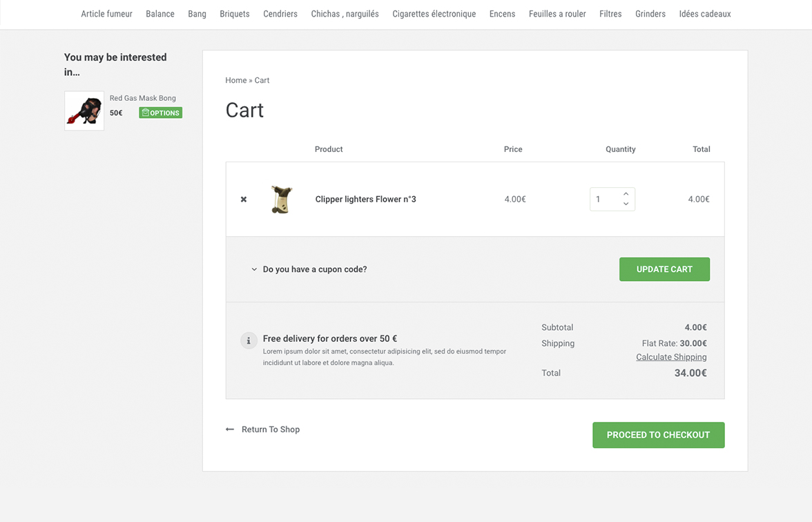This screenshot has height=522, width=812.
Task: Open the Red Gas Mask Bong product link
Action: (x=143, y=98)
